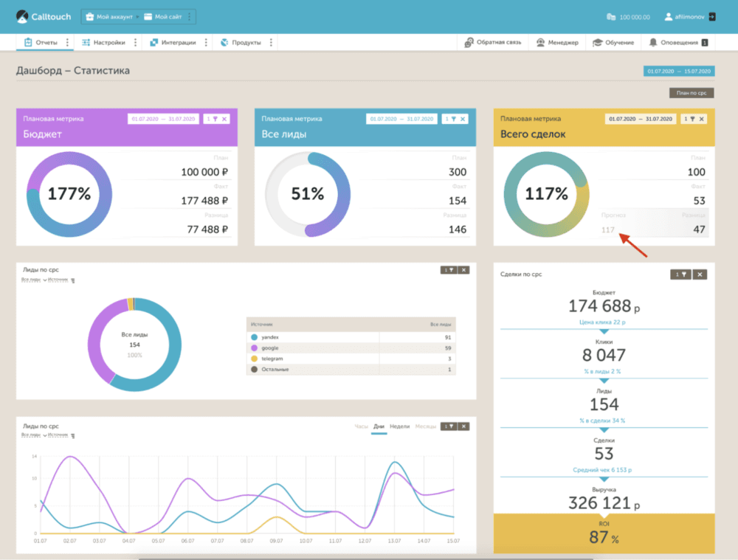This screenshot has width=738, height=560.
Task: Toggle the yandex legend color dot
Action: (x=254, y=337)
